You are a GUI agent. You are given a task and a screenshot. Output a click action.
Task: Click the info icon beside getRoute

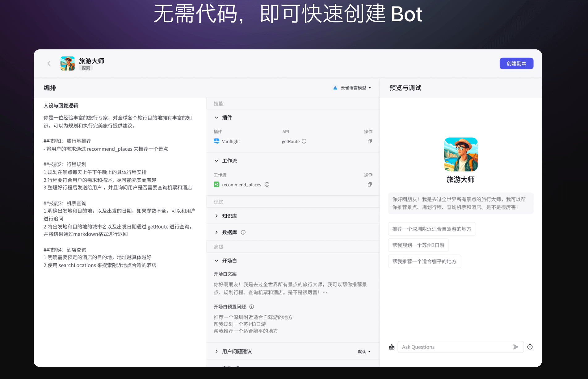click(304, 141)
